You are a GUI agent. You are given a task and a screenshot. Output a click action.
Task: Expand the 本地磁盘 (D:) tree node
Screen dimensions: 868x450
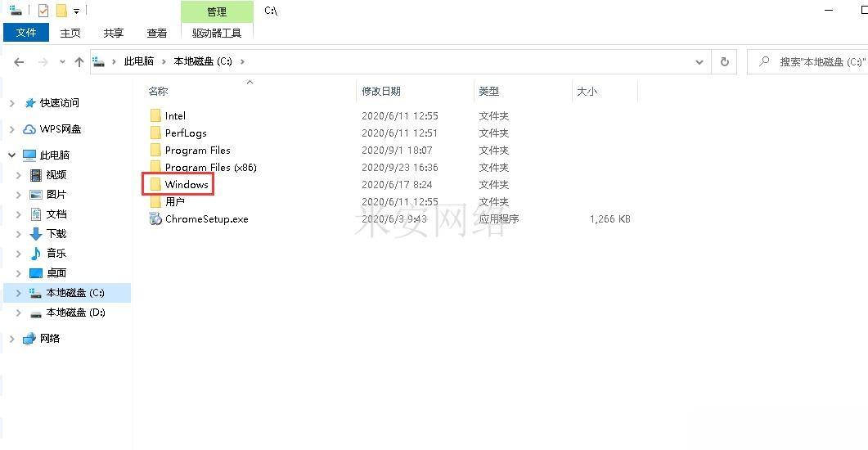coord(18,313)
